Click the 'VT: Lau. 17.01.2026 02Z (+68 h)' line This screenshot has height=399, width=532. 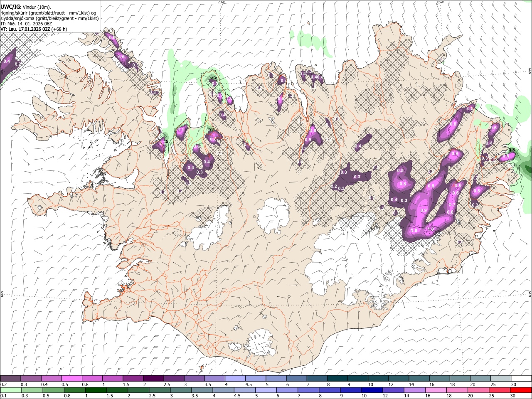[34, 29]
